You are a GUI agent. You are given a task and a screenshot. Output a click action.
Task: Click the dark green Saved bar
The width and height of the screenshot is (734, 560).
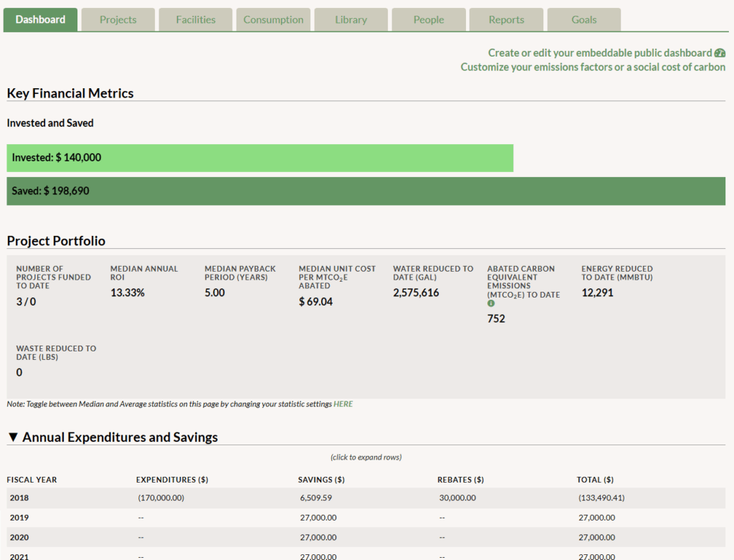click(366, 191)
